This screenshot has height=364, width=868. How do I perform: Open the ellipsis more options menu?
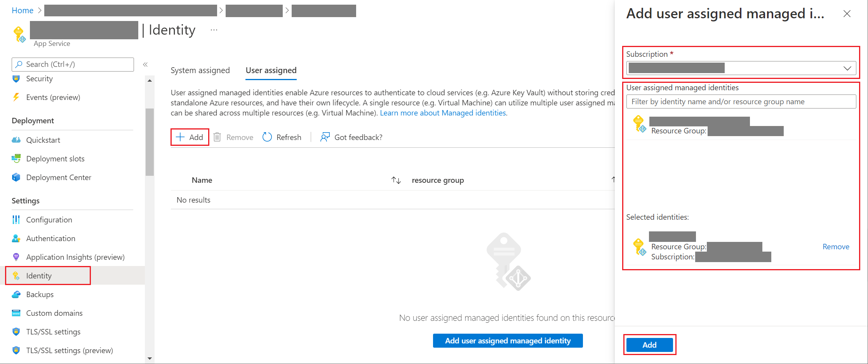tap(214, 30)
